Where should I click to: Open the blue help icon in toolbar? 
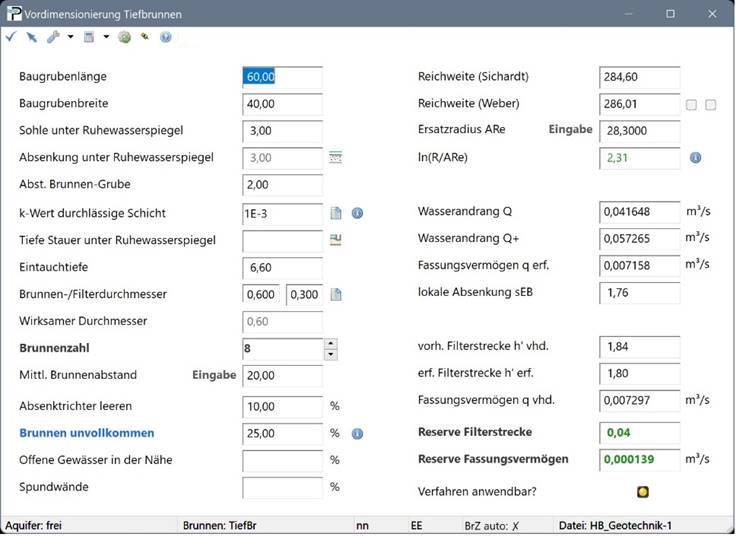(166, 37)
